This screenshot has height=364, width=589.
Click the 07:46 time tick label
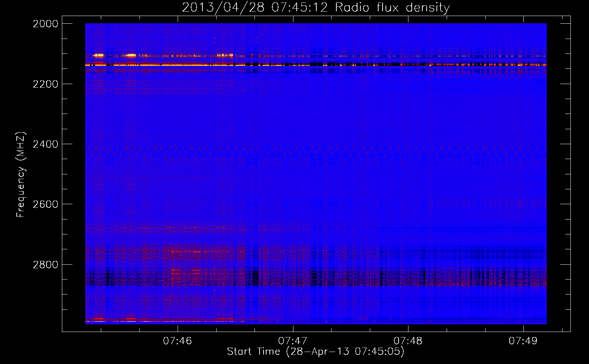pos(177,341)
